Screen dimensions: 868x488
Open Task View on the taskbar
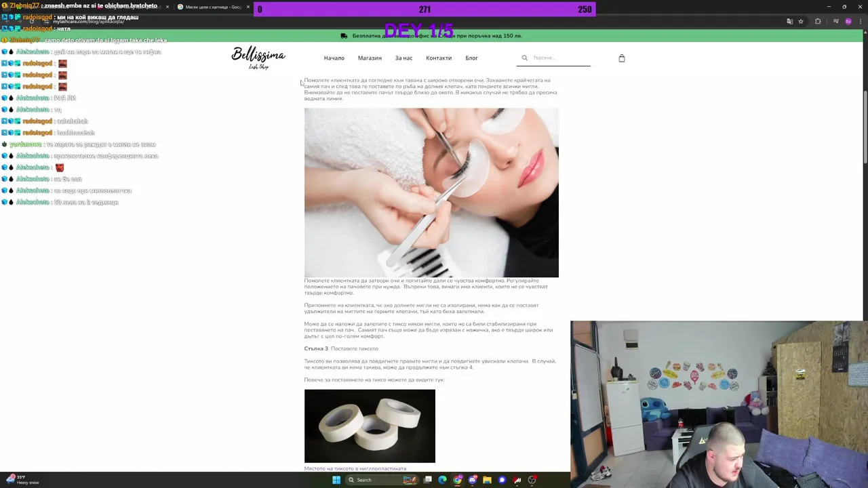click(x=428, y=480)
